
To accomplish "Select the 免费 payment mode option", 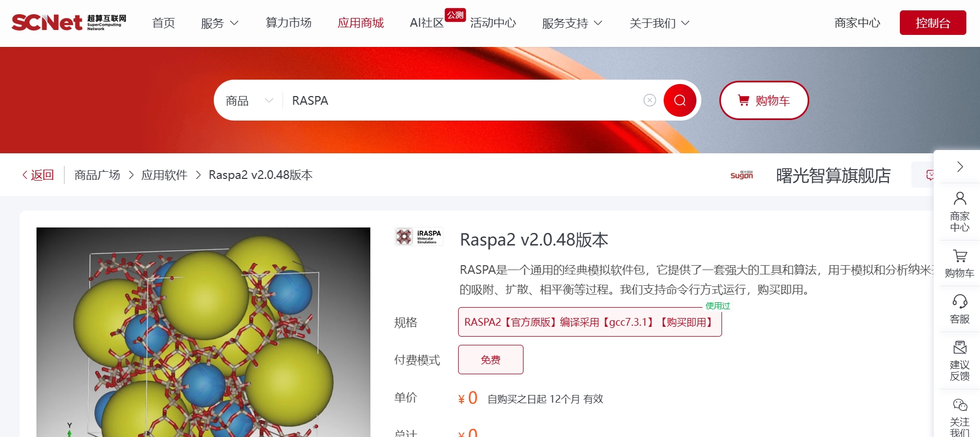I will coord(490,360).
